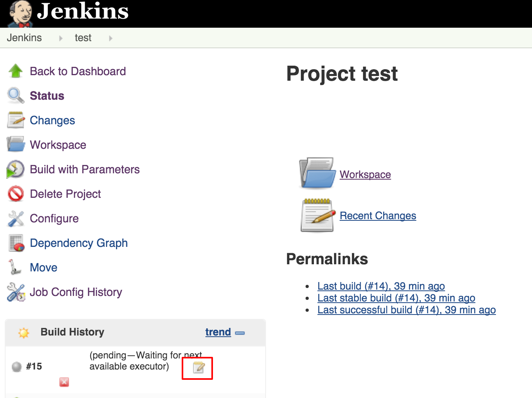Open the Recent Changes link
This screenshot has height=398, width=532.
[x=378, y=216]
